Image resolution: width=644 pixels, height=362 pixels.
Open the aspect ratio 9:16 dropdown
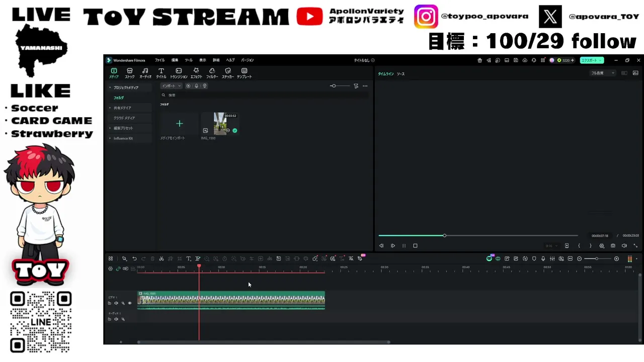point(551,246)
